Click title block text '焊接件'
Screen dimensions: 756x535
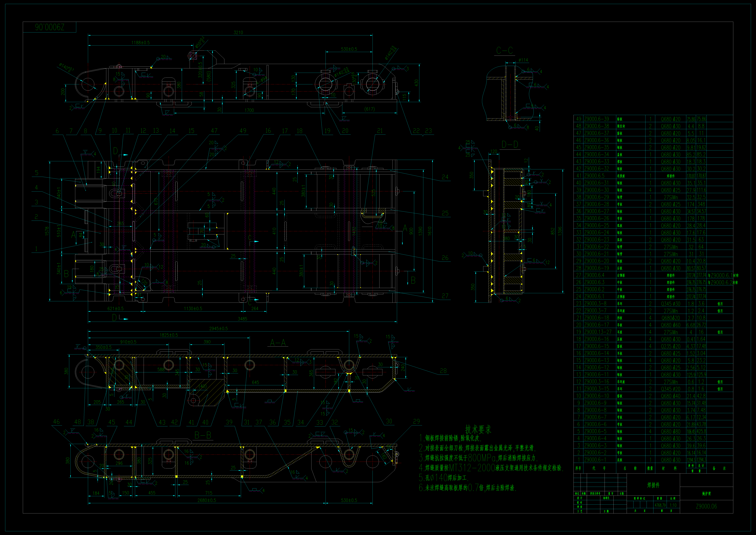[653, 485]
